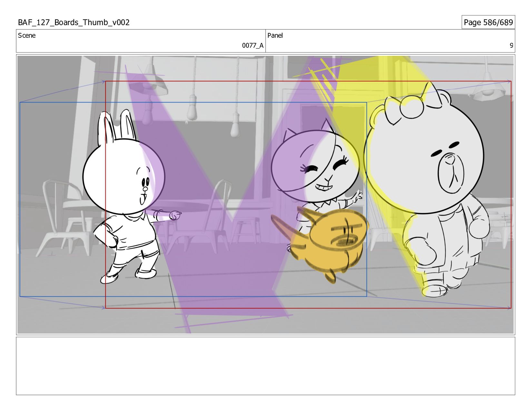This screenshot has height=411, width=532.
Task: Click the document title BAF_127_Boards_Thumb_v002
Action: tap(74, 22)
